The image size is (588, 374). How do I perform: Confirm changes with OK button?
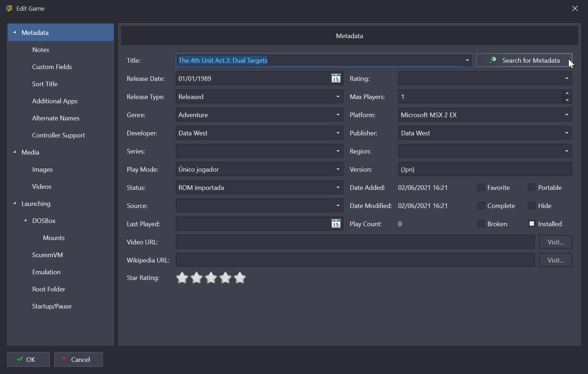click(x=28, y=359)
